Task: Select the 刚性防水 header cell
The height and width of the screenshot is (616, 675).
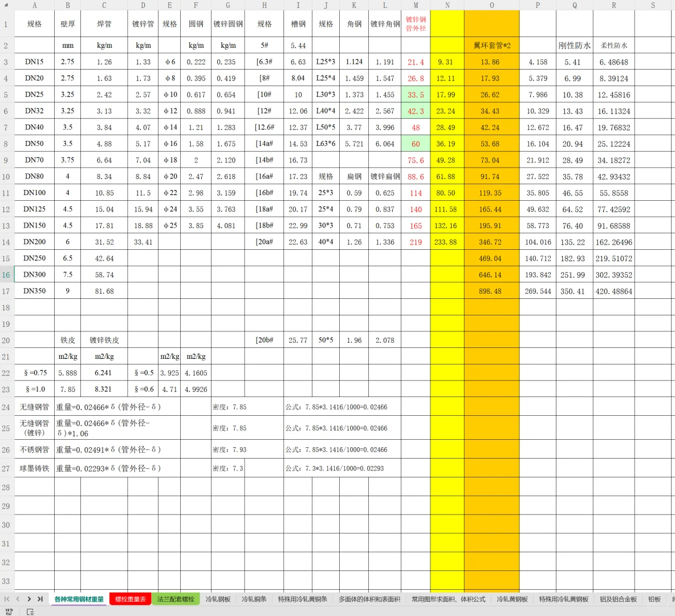Action: tap(574, 45)
